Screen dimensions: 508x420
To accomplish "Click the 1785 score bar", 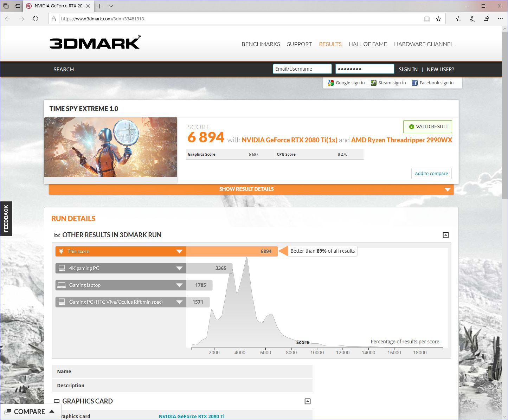I will point(199,285).
